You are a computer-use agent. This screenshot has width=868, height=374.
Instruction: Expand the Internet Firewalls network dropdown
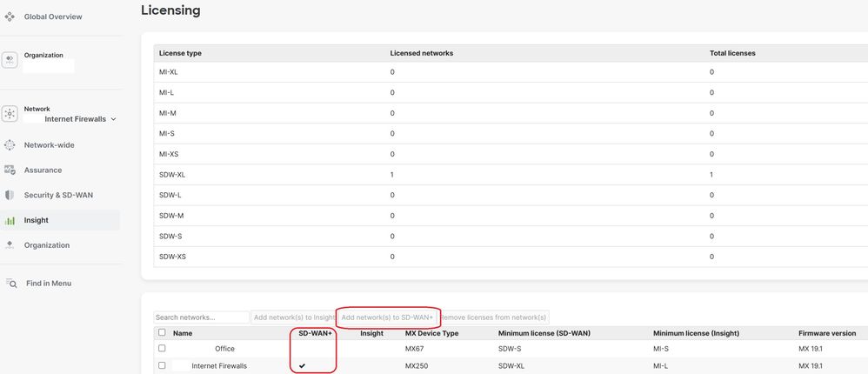(113, 119)
